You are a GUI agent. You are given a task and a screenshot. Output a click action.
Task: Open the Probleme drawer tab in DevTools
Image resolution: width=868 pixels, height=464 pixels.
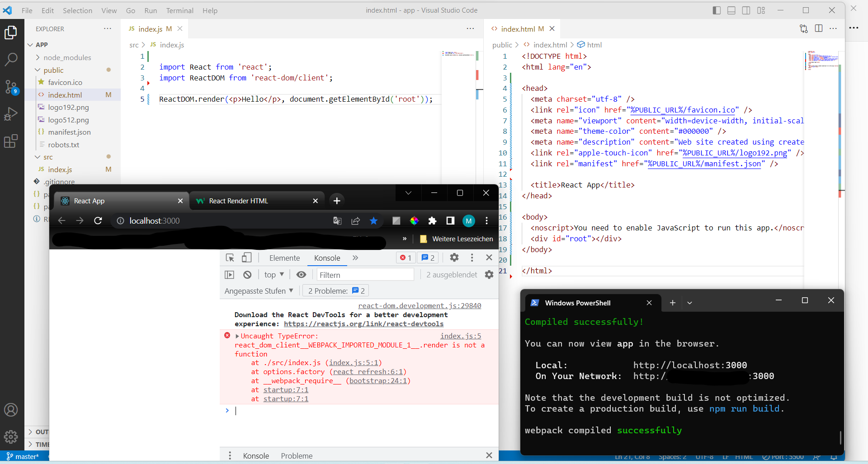pyautogui.click(x=297, y=455)
